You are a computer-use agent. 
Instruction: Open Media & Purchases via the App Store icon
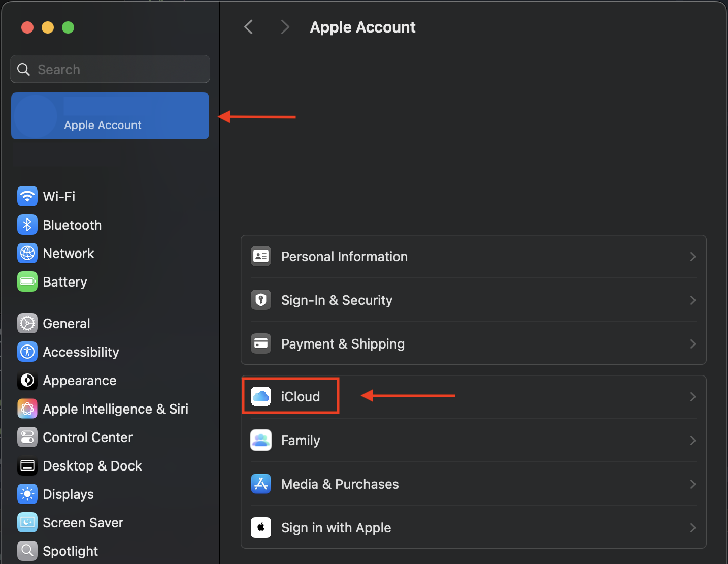pos(260,484)
